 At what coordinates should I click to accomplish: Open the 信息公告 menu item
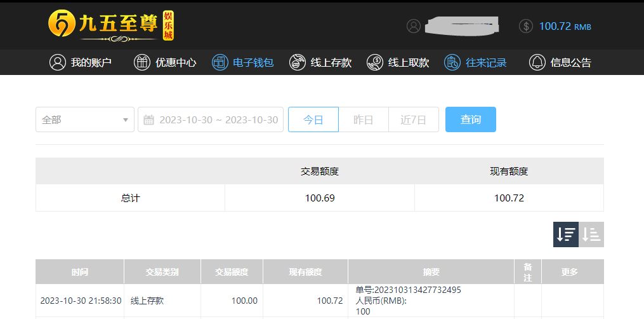[560, 62]
